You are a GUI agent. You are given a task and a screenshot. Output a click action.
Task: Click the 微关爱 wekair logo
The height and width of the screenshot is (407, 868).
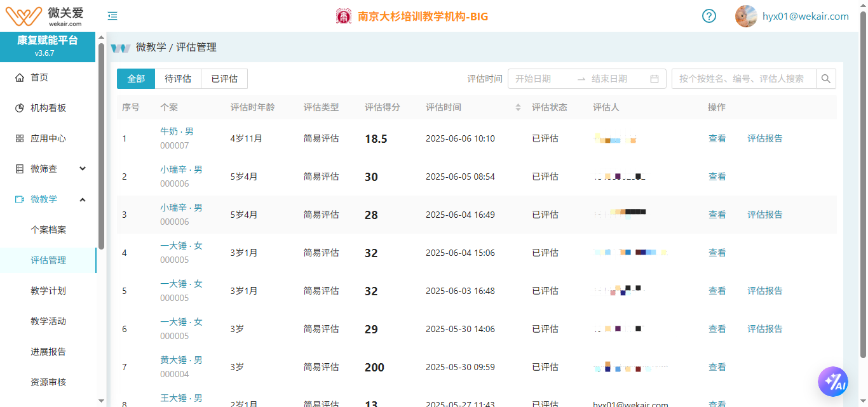(x=44, y=15)
